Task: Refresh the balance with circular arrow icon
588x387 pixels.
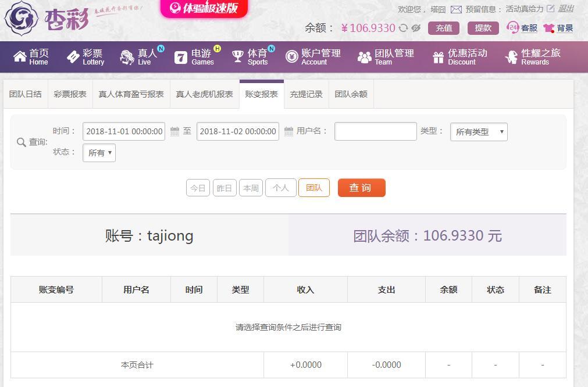Action: coord(403,28)
